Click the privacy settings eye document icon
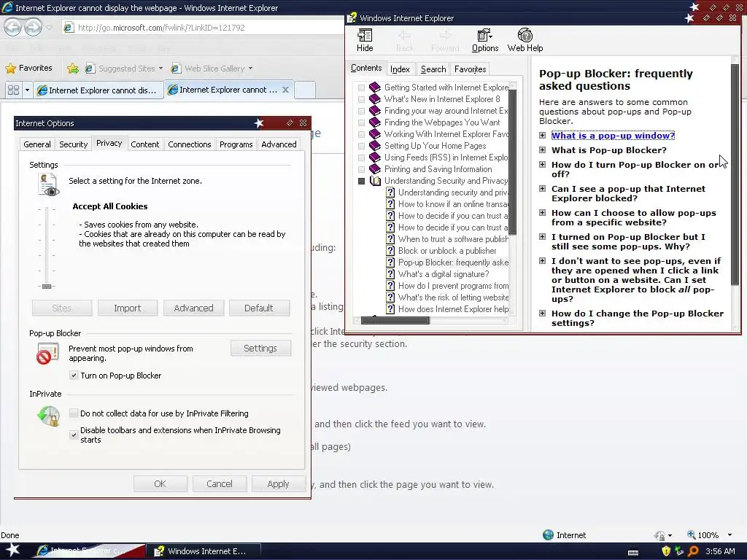This screenshot has width=747, height=560. tap(48, 185)
